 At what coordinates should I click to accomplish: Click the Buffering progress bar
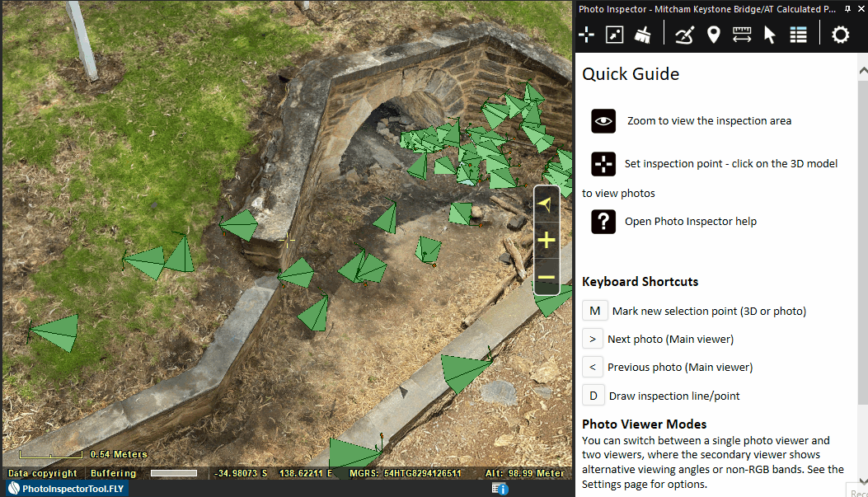(174, 473)
